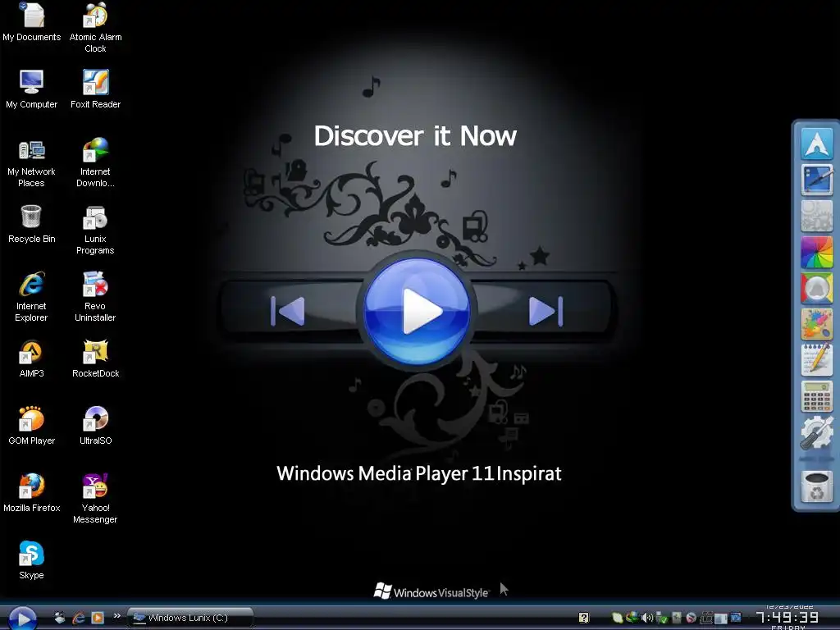The width and height of the screenshot is (840, 630).
Task: Click the IDM globe tray icon
Action: pos(632,618)
